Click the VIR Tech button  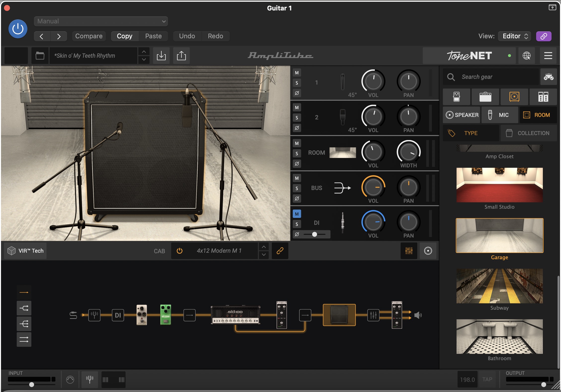(x=25, y=251)
